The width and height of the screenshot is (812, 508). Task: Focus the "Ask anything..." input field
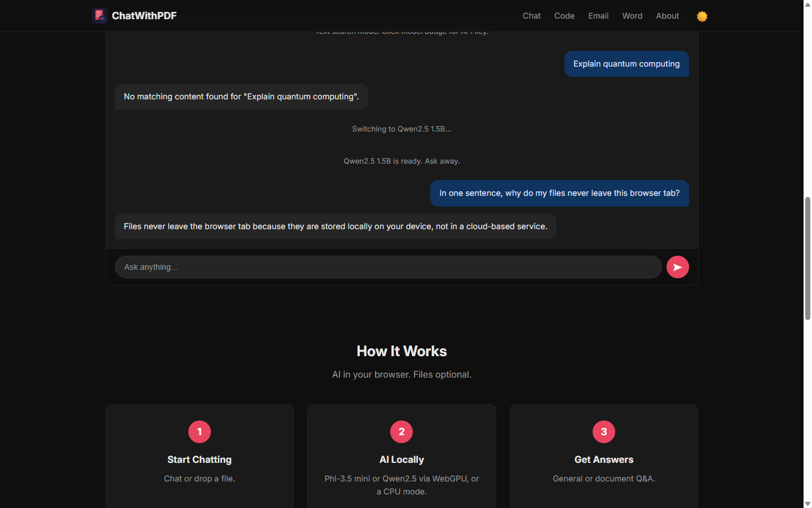point(388,267)
